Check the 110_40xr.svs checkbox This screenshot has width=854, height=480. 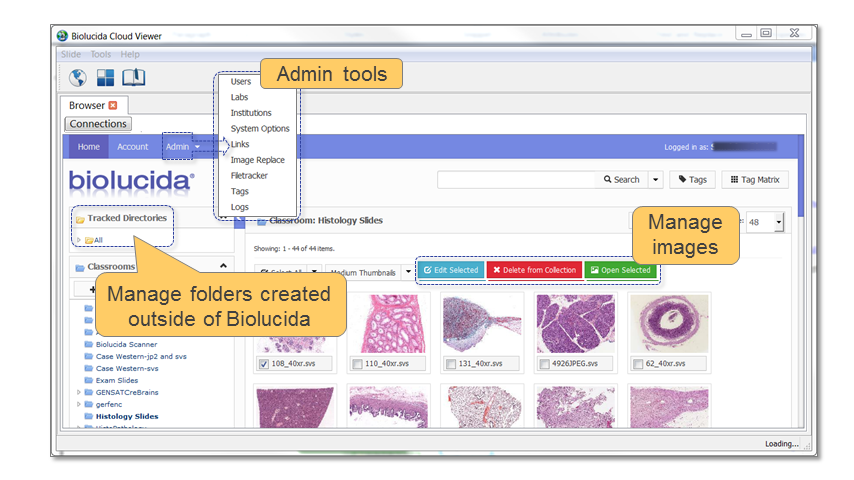[357, 364]
